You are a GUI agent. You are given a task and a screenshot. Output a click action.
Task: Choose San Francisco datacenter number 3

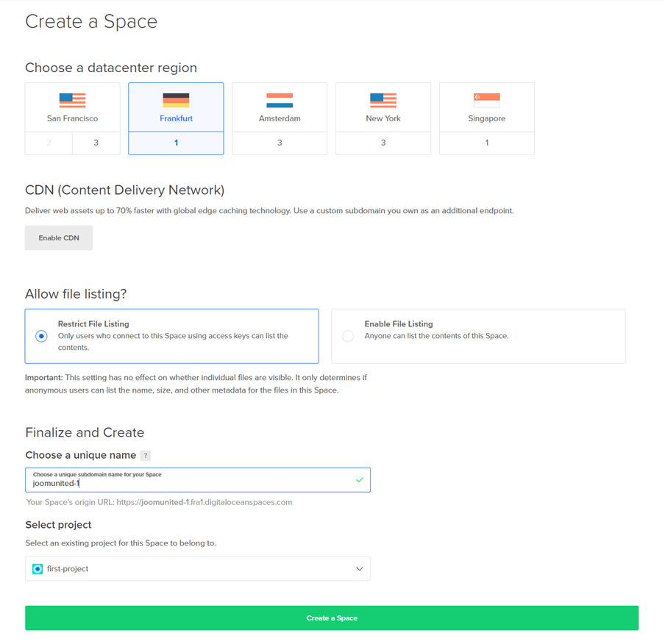(96, 143)
